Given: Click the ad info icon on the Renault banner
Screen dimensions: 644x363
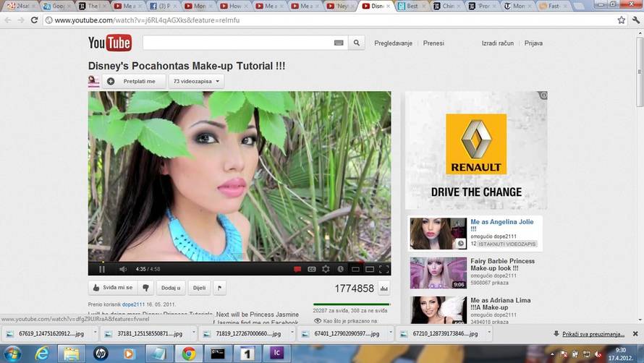Looking at the screenshot, I should pos(543,95).
